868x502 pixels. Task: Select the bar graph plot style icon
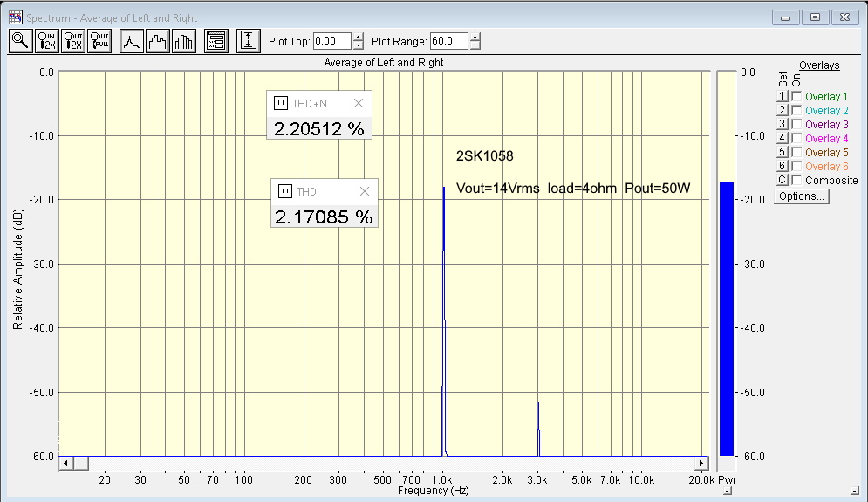point(184,41)
